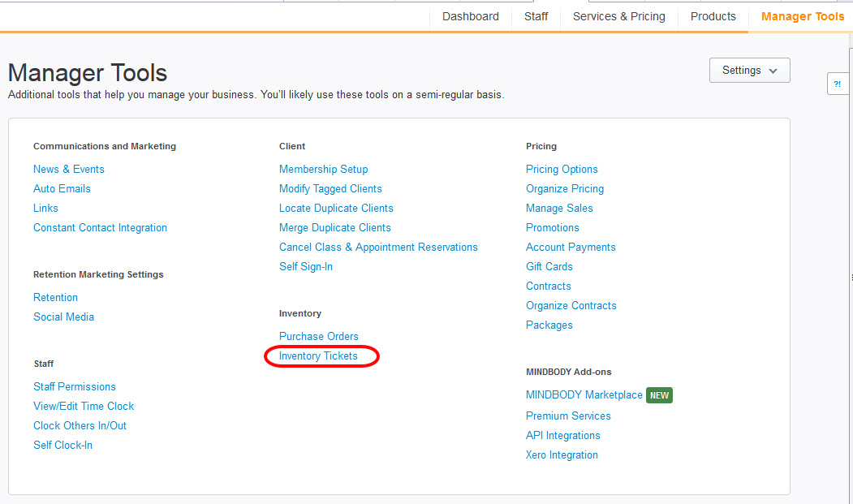Click the help icon on right edge
This screenshot has width=853, height=504.
(x=838, y=84)
